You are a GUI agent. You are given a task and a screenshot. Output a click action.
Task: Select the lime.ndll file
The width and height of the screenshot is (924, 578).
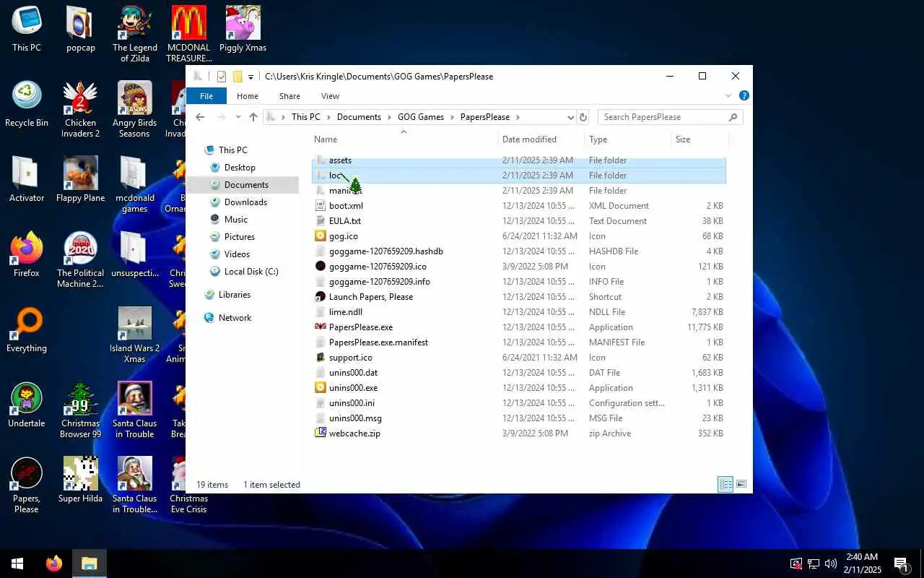tap(345, 312)
